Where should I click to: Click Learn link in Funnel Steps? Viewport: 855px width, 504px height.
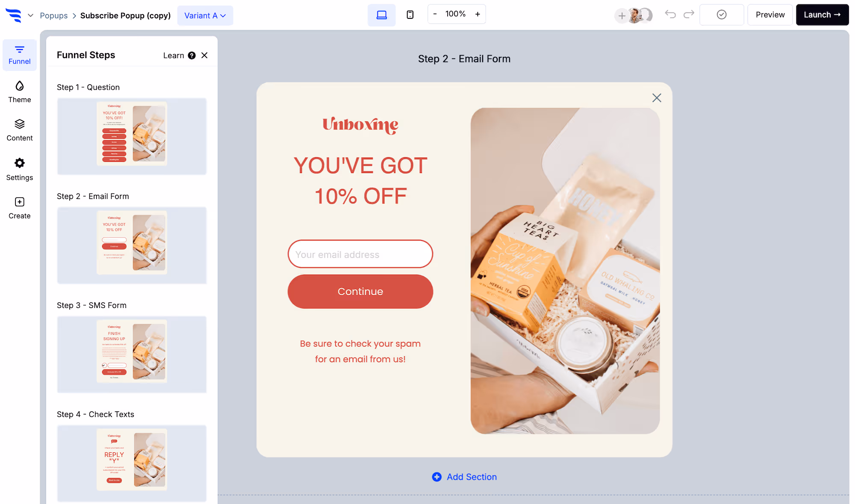pyautogui.click(x=174, y=56)
